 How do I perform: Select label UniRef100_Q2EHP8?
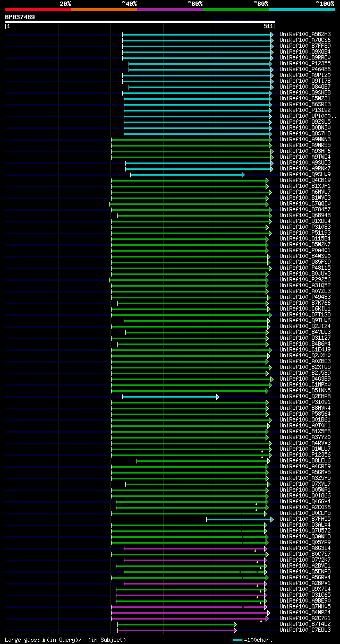click(305, 397)
